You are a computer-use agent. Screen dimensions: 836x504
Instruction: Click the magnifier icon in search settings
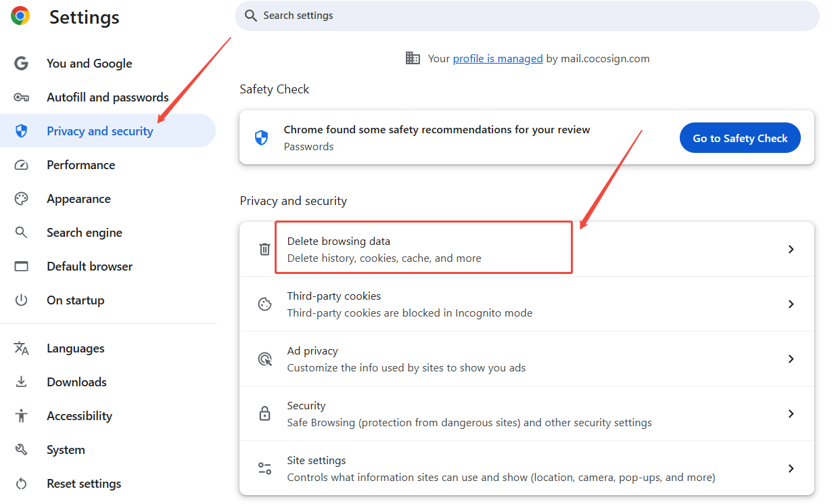(251, 16)
